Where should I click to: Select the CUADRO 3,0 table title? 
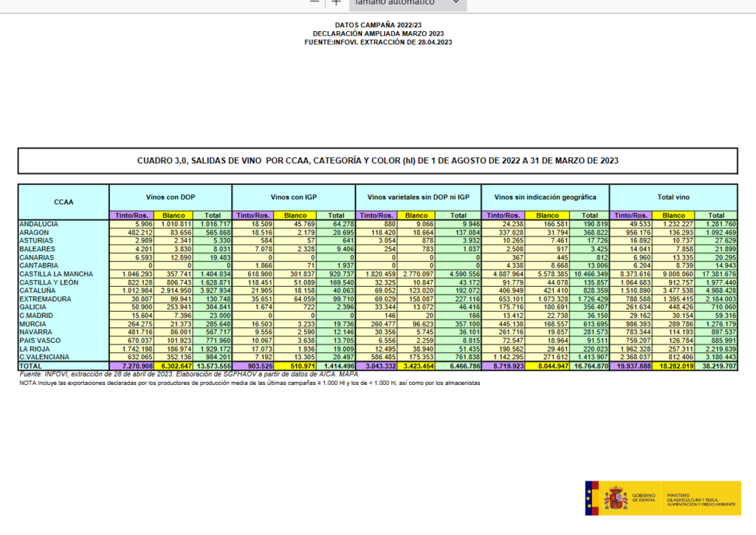click(377, 160)
